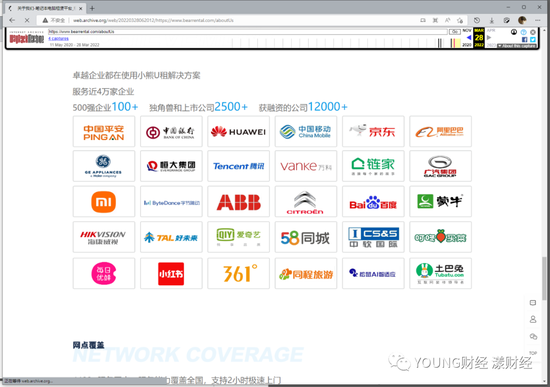Click the ABB logo card

click(x=239, y=202)
